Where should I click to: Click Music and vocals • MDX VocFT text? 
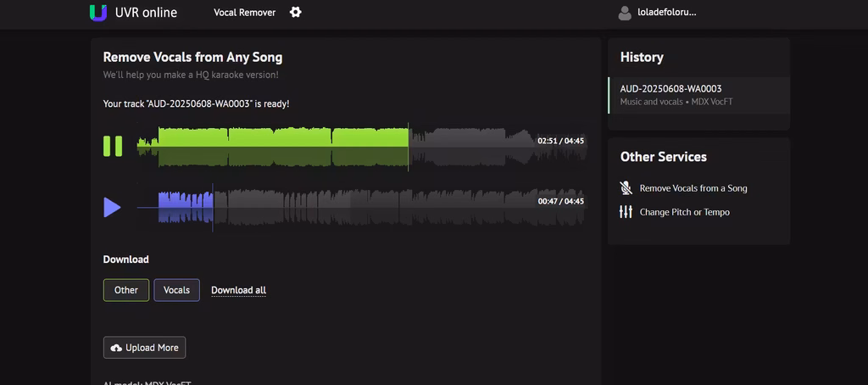coord(676,102)
